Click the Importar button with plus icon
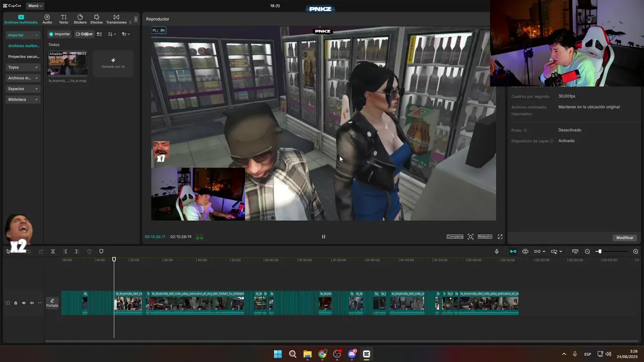644x362 pixels. click(x=59, y=34)
